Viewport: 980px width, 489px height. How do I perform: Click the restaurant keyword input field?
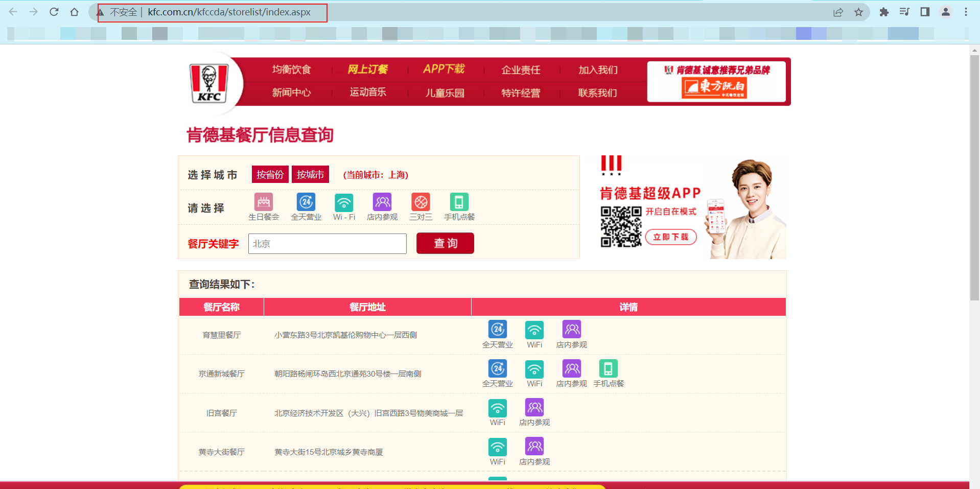pyautogui.click(x=328, y=244)
